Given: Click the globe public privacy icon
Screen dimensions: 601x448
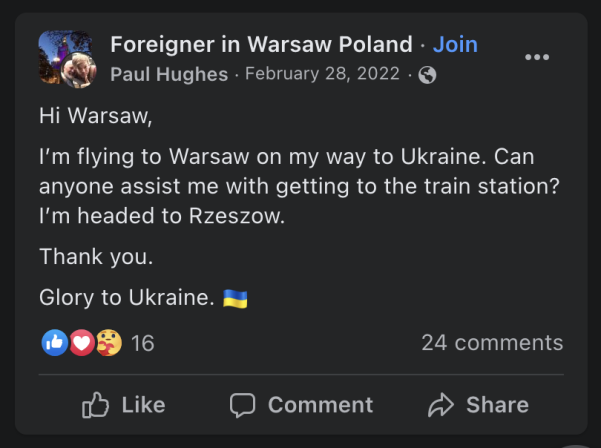Looking at the screenshot, I should (427, 75).
